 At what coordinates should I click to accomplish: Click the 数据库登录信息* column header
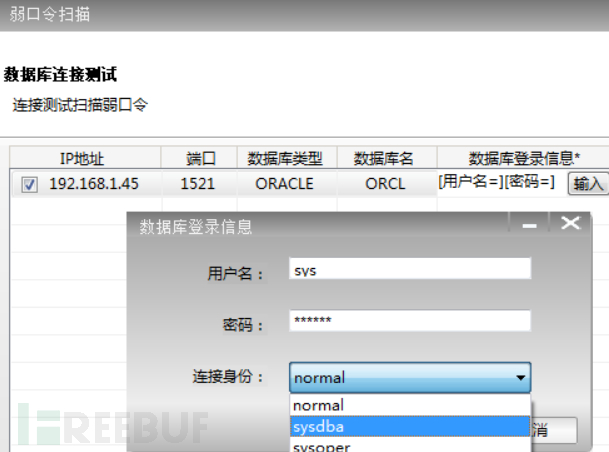[x=523, y=158]
